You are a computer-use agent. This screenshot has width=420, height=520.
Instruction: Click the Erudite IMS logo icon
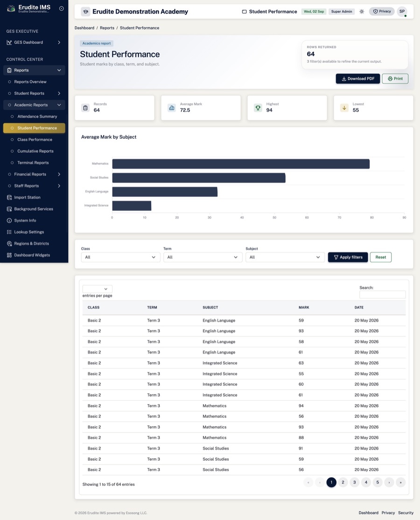pyautogui.click(x=11, y=8)
